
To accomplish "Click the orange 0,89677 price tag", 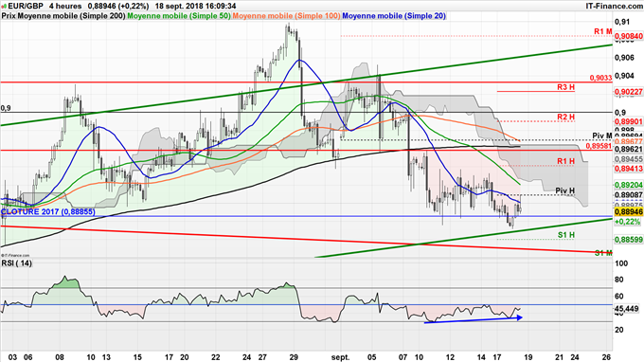I will tap(629, 141).
